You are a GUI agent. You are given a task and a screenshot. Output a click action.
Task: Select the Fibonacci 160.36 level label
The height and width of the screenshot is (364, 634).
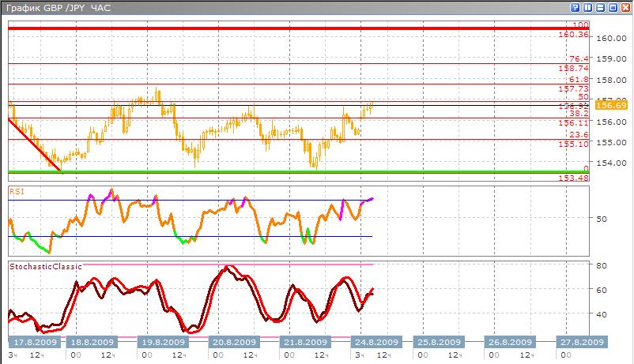pyautogui.click(x=573, y=35)
